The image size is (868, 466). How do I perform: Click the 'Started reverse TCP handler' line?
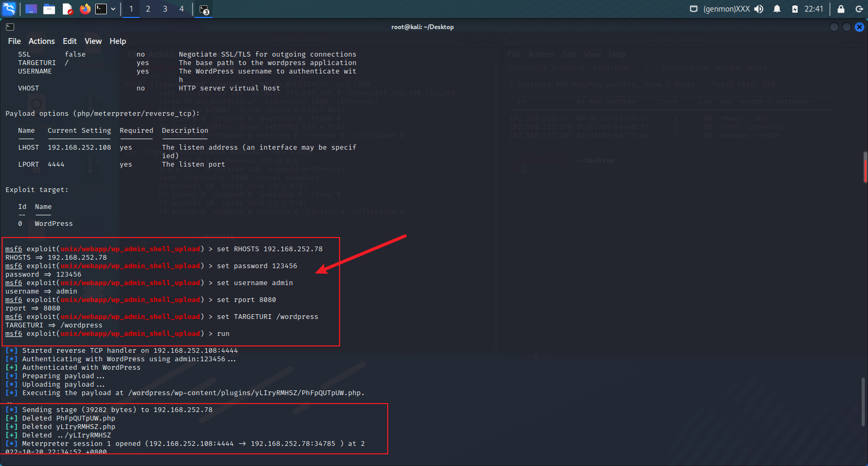pos(122,351)
